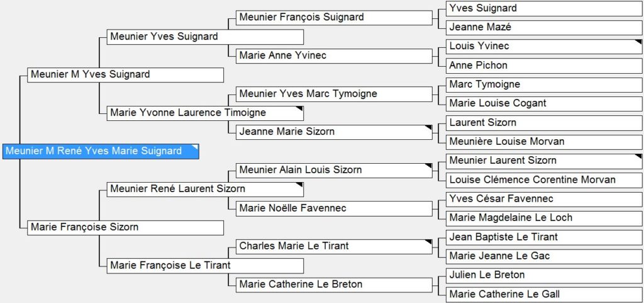Click corner marker on Jeanne Marie Sizorn

click(428, 128)
